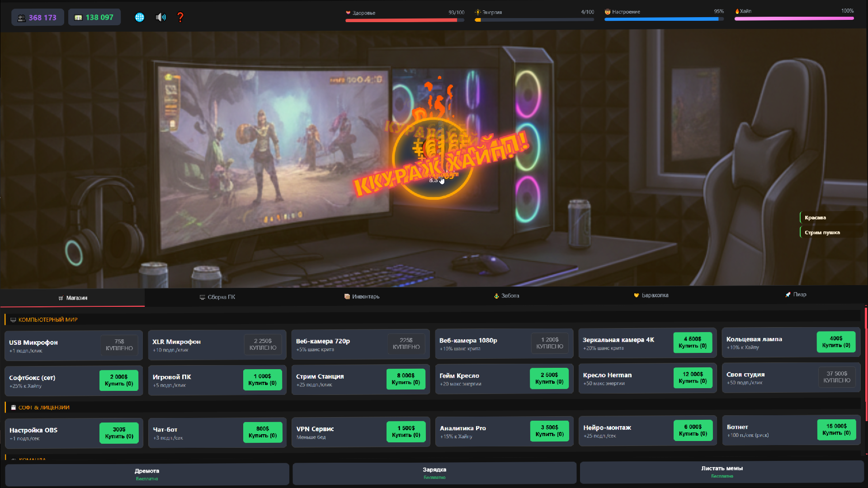Open the Магазин tab

[x=73, y=298]
